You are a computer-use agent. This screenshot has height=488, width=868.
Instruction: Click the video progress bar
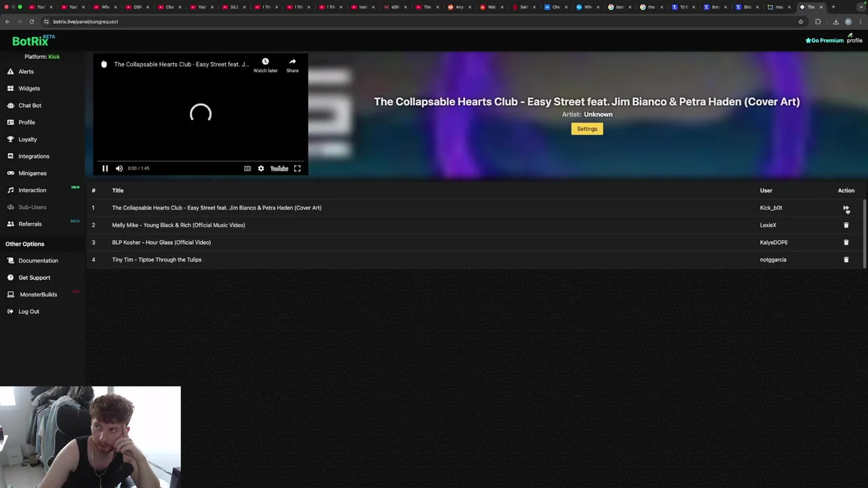(x=200, y=161)
